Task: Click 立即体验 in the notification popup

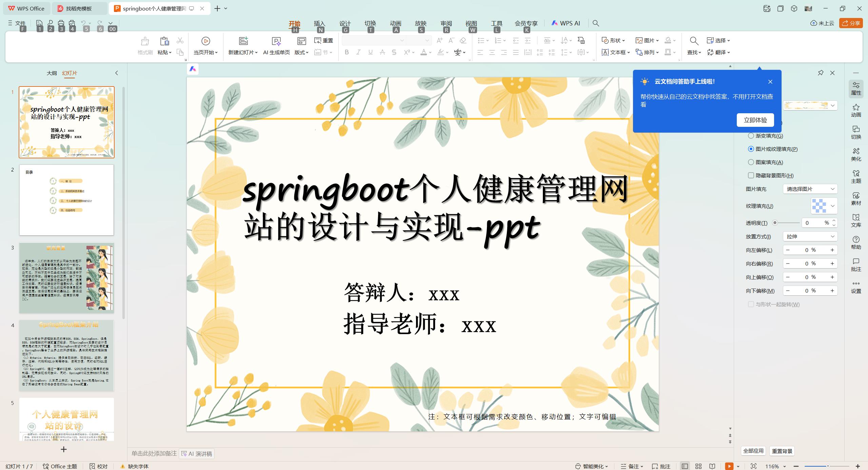Action: pyautogui.click(x=755, y=120)
